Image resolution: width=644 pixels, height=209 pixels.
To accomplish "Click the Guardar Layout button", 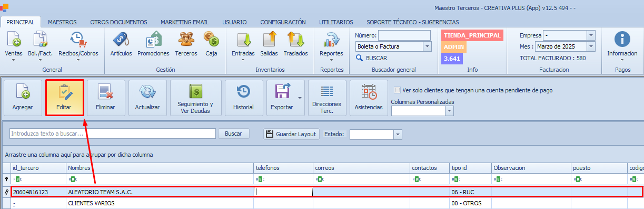I will tap(292, 134).
